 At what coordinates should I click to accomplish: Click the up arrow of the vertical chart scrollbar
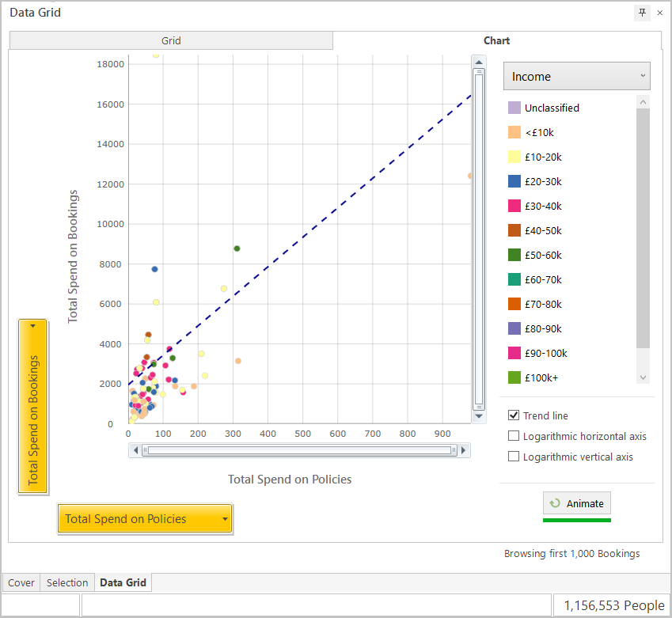pos(478,61)
